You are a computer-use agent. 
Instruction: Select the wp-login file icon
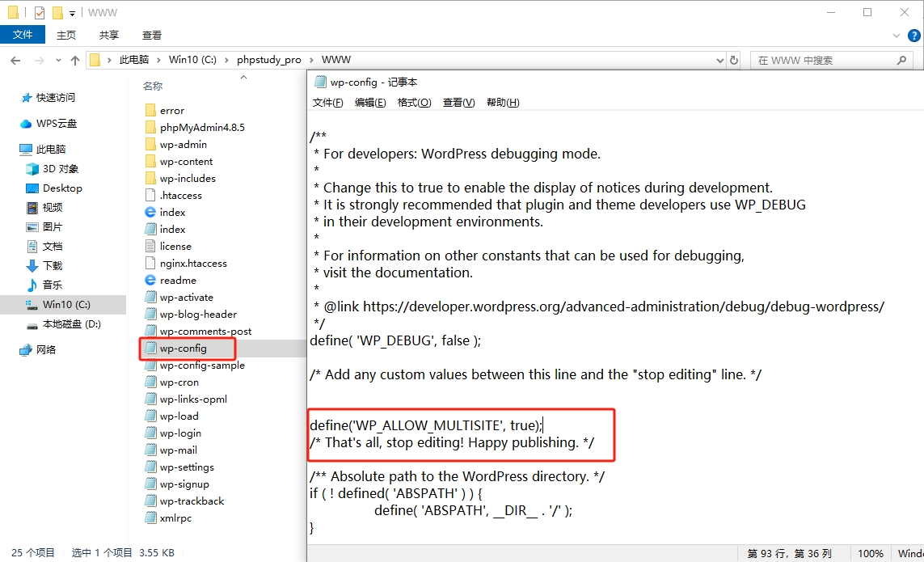point(150,433)
